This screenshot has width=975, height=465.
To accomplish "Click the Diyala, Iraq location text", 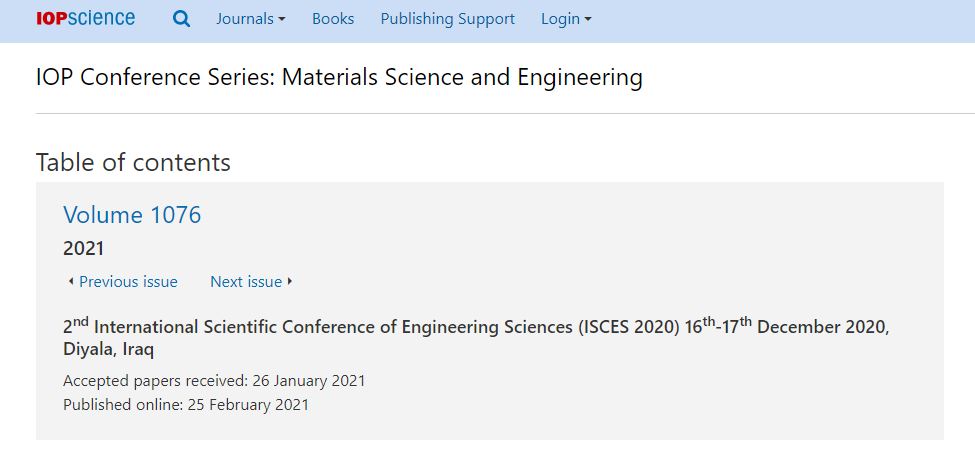I will 109,350.
